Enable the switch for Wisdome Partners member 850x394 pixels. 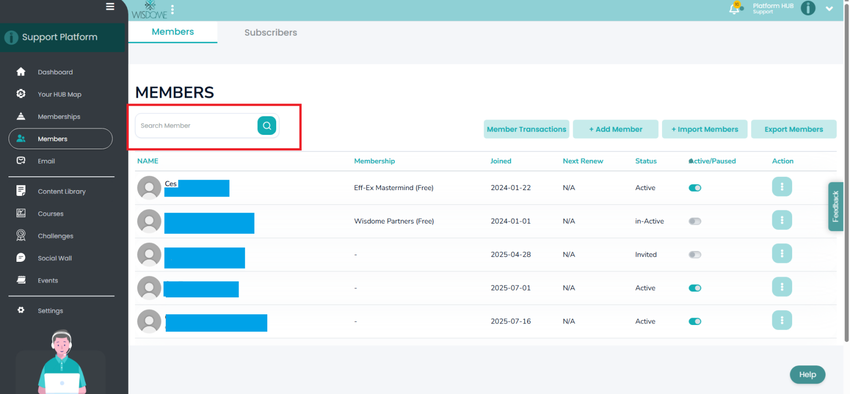point(694,221)
